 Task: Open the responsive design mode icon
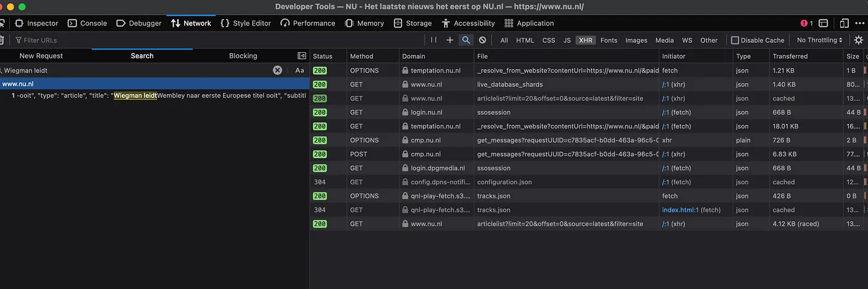coord(844,23)
